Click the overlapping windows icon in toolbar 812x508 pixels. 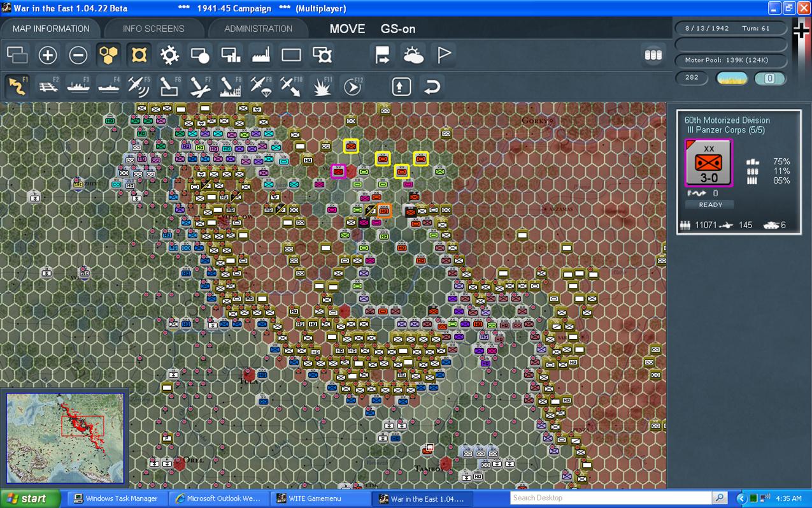(x=17, y=55)
